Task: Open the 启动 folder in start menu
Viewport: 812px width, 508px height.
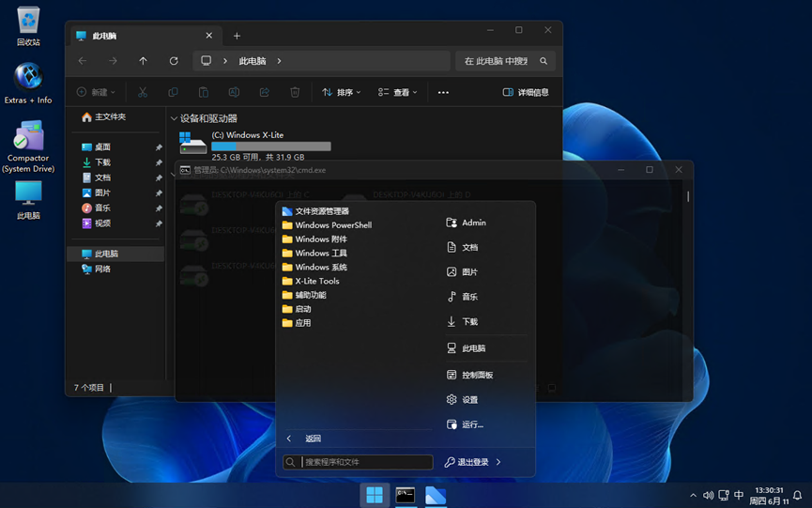Action: pyautogui.click(x=297, y=309)
